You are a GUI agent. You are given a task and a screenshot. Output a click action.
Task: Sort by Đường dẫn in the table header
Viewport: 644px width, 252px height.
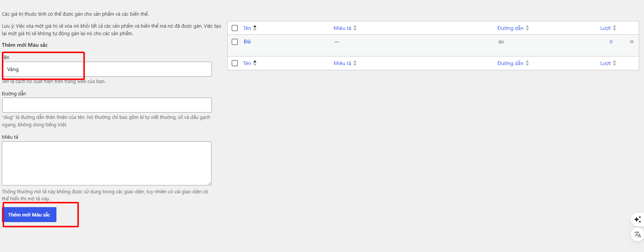pos(510,28)
